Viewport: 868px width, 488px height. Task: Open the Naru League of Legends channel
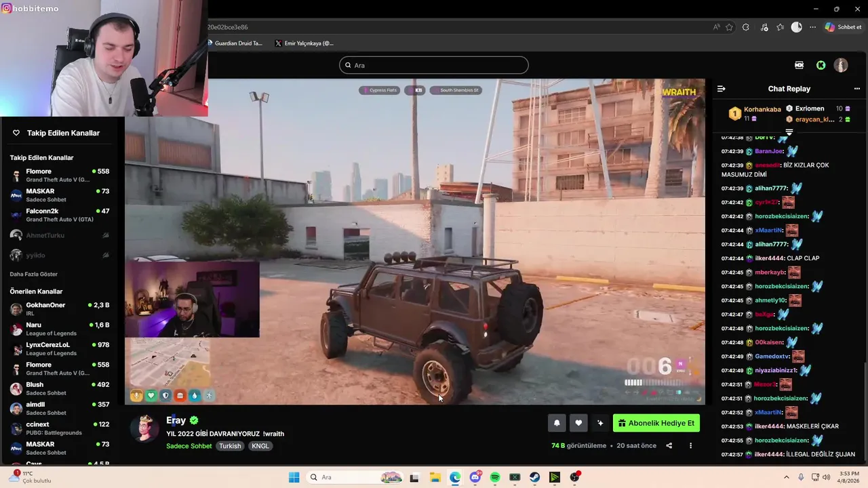click(x=61, y=329)
